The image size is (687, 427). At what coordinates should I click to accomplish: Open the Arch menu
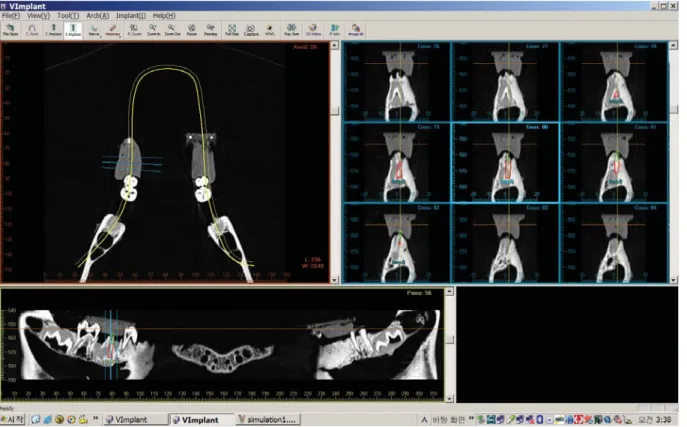97,15
